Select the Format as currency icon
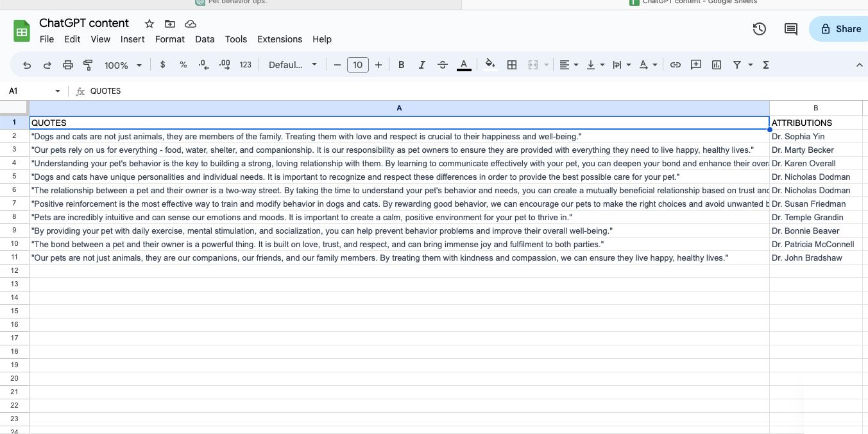 coord(162,64)
